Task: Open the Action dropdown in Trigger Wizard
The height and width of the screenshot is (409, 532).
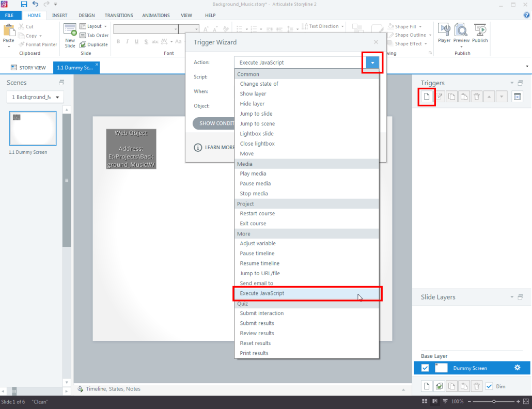Action: coord(371,62)
